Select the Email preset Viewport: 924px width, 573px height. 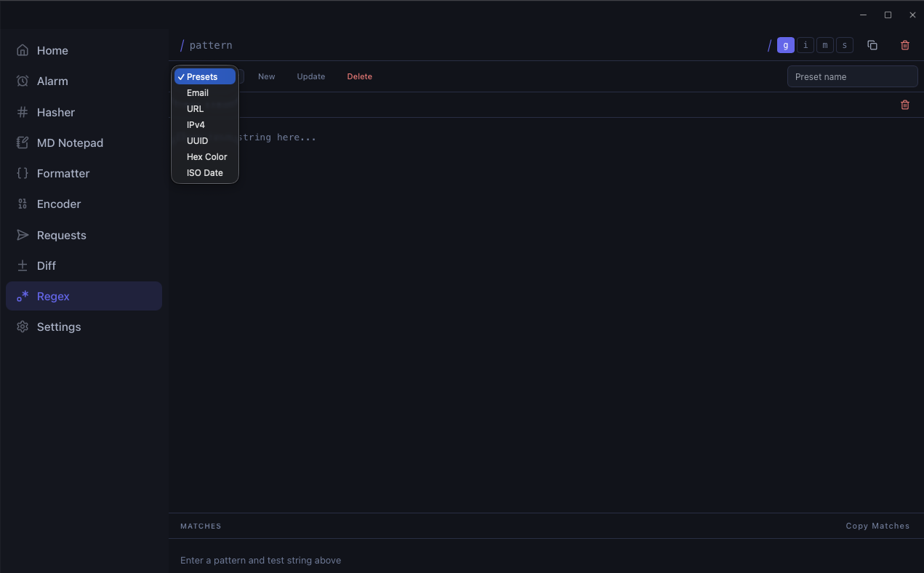pos(197,92)
